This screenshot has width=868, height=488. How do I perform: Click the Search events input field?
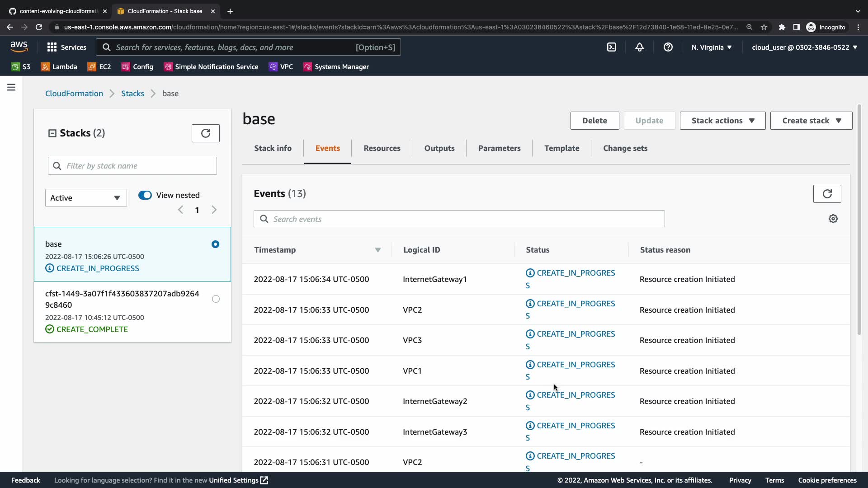click(459, 219)
